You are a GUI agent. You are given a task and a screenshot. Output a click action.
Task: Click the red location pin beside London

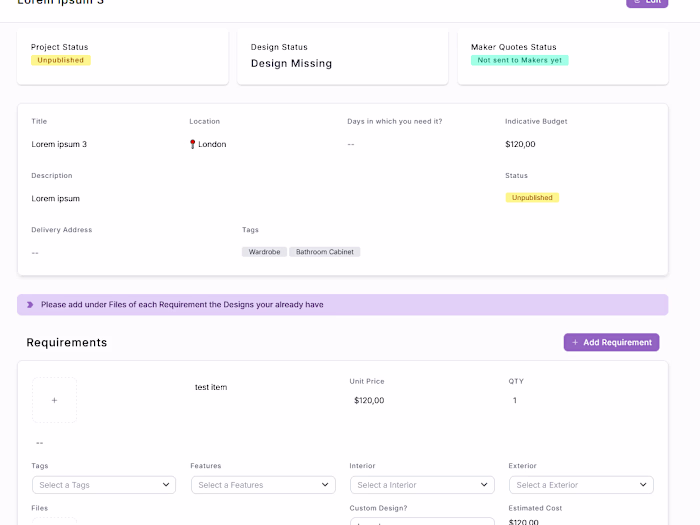click(x=192, y=144)
